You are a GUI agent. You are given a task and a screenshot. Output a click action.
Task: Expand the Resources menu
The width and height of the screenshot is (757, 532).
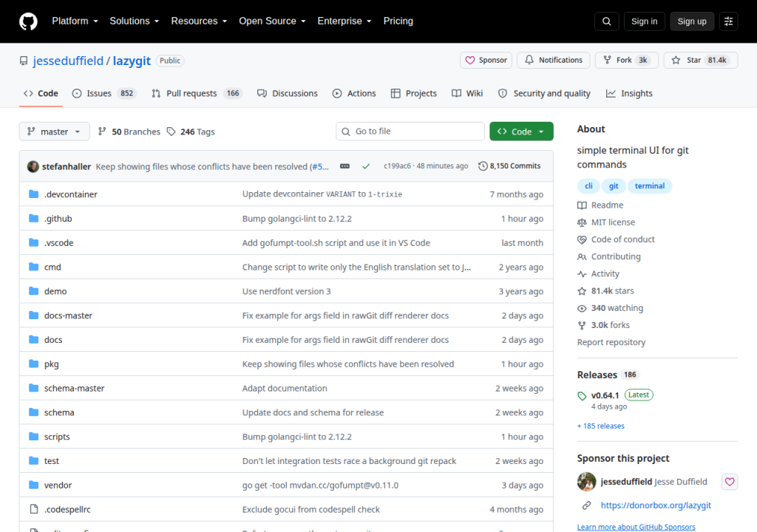(x=199, y=21)
